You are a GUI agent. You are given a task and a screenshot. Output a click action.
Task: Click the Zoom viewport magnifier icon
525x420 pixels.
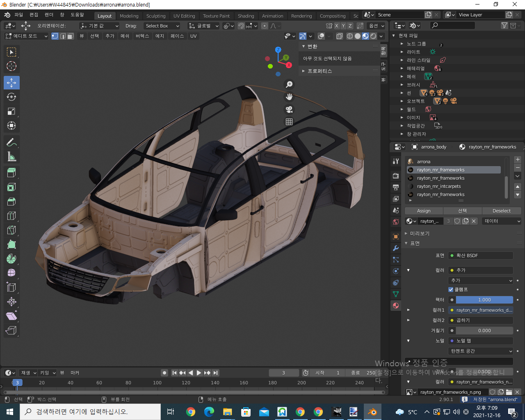(x=289, y=84)
